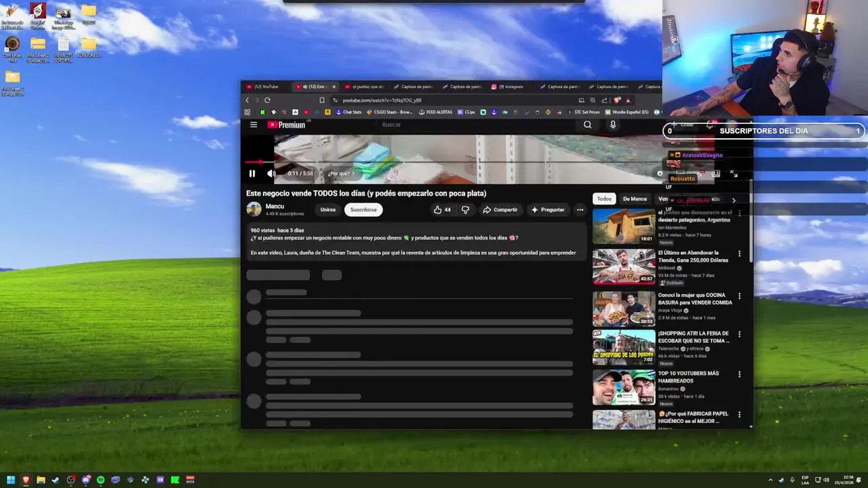Open the Clips bookmark
The width and height of the screenshot is (868, 488).
[x=467, y=112]
